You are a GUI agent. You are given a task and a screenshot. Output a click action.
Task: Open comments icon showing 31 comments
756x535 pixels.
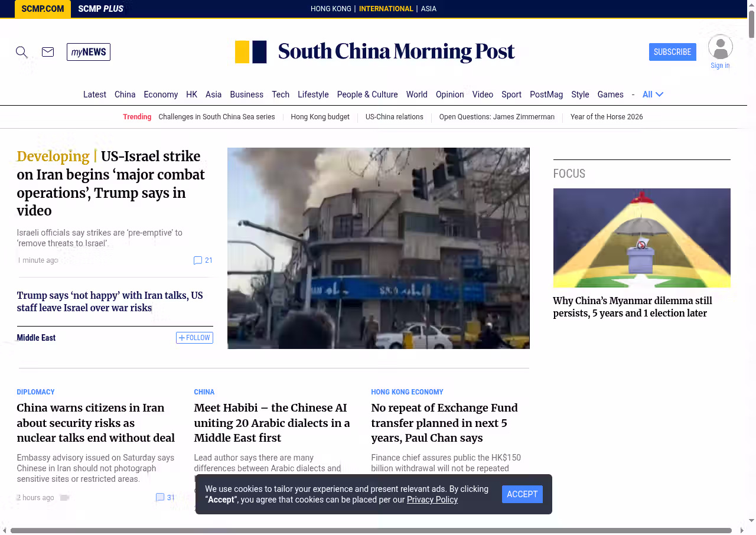click(160, 498)
